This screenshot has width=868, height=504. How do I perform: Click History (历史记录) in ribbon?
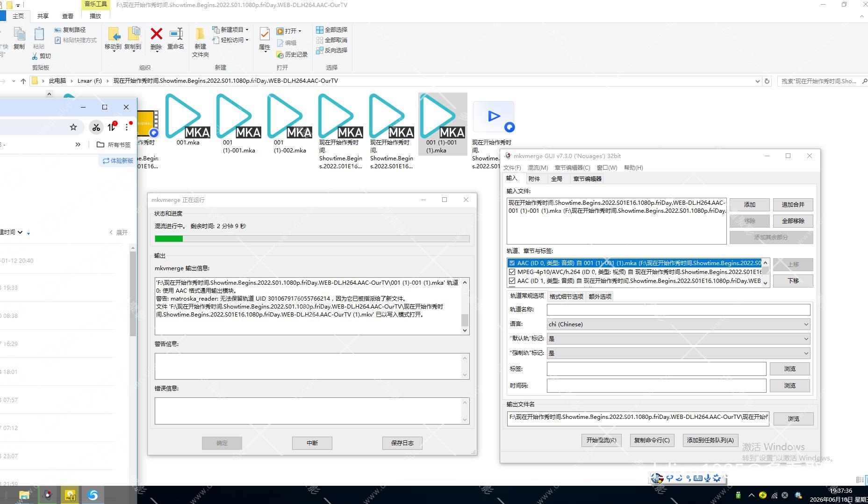[x=292, y=55]
